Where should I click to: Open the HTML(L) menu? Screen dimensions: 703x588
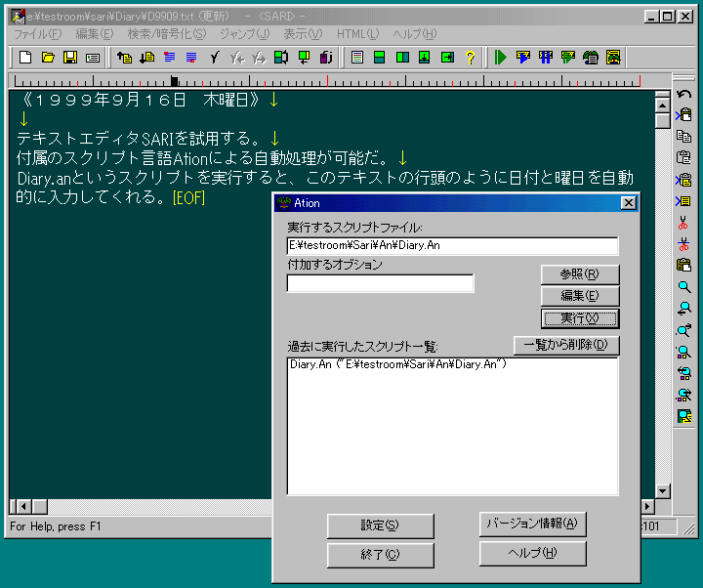point(357,34)
